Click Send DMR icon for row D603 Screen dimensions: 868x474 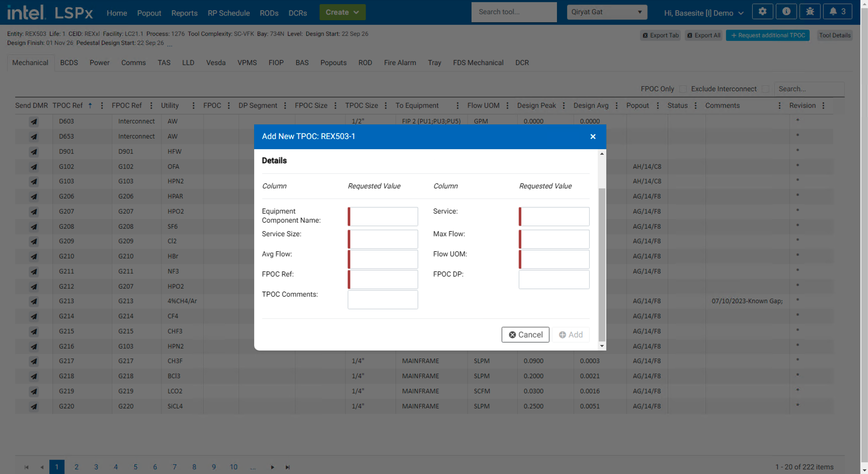[34, 121]
